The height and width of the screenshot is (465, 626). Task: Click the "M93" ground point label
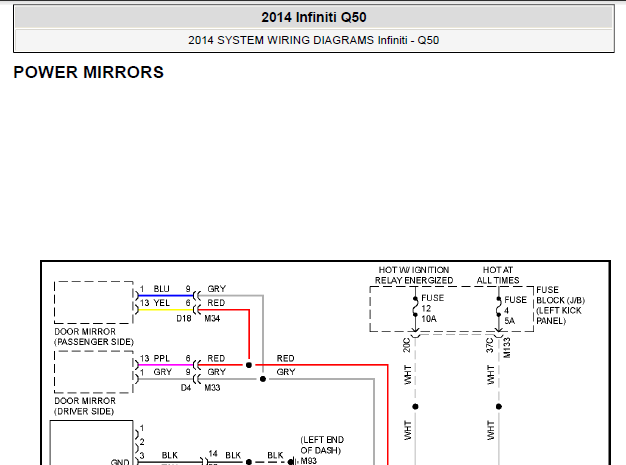point(308,461)
